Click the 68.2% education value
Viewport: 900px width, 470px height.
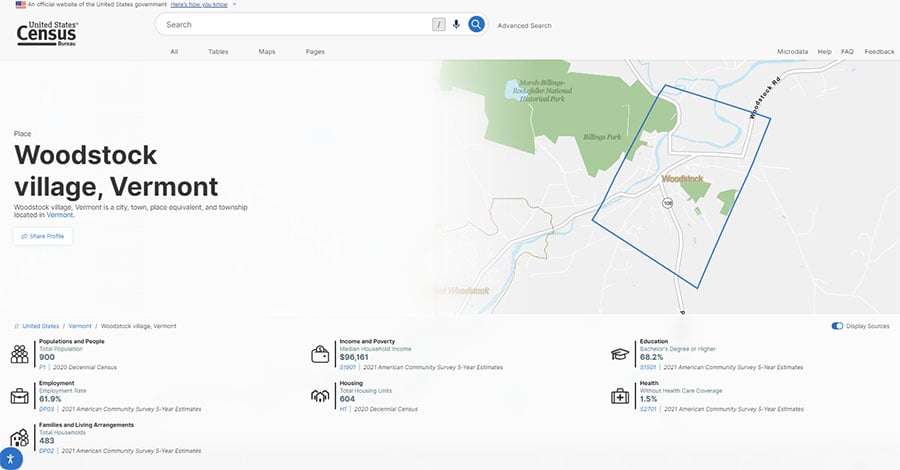click(651, 357)
